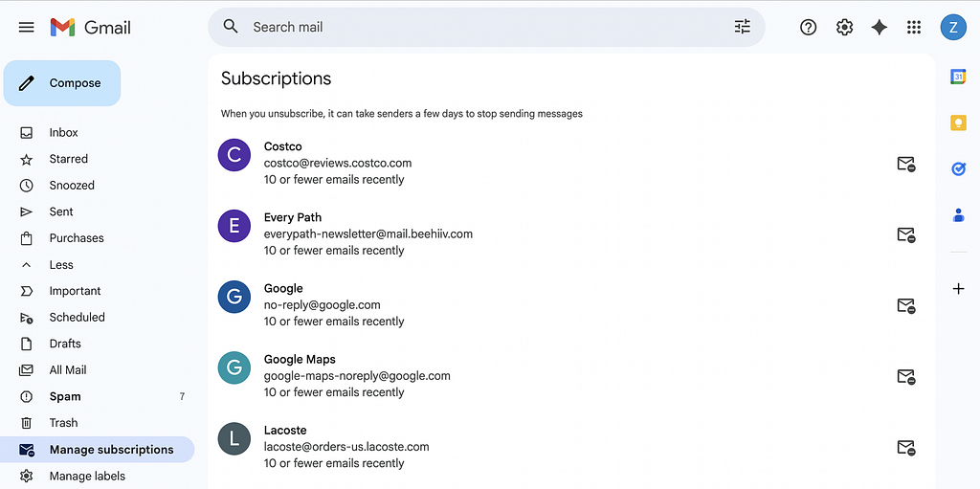980x489 pixels.
Task: Open Contacts side panel icon
Action: (x=958, y=215)
